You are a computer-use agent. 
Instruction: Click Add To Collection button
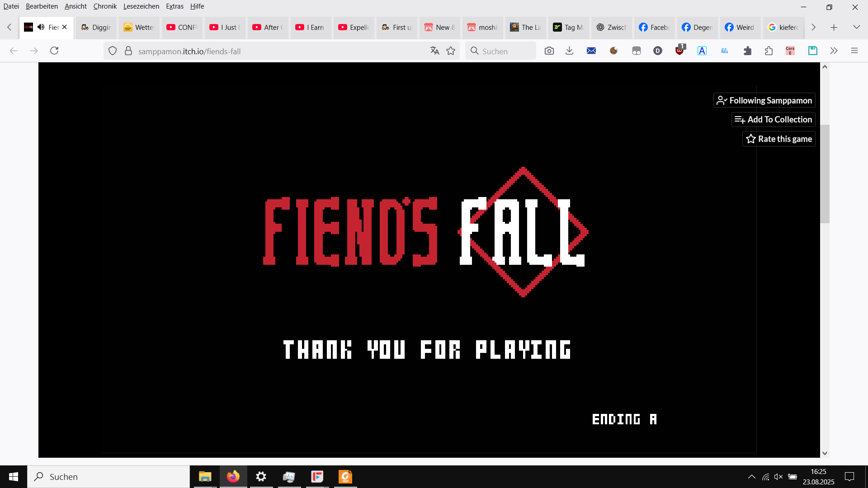coord(773,120)
